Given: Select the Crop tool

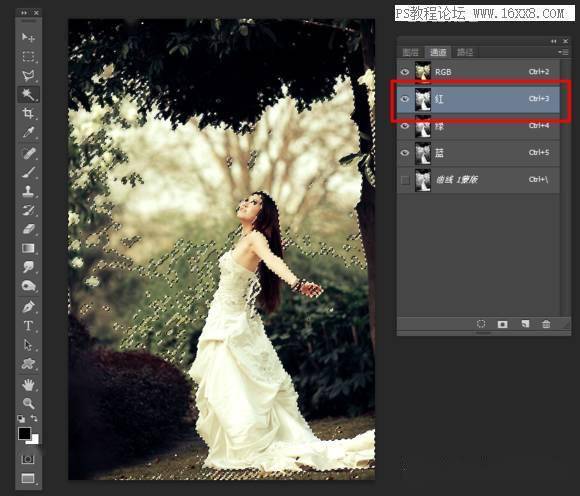Looking at the screenshot, I should (x=28, y=113).
